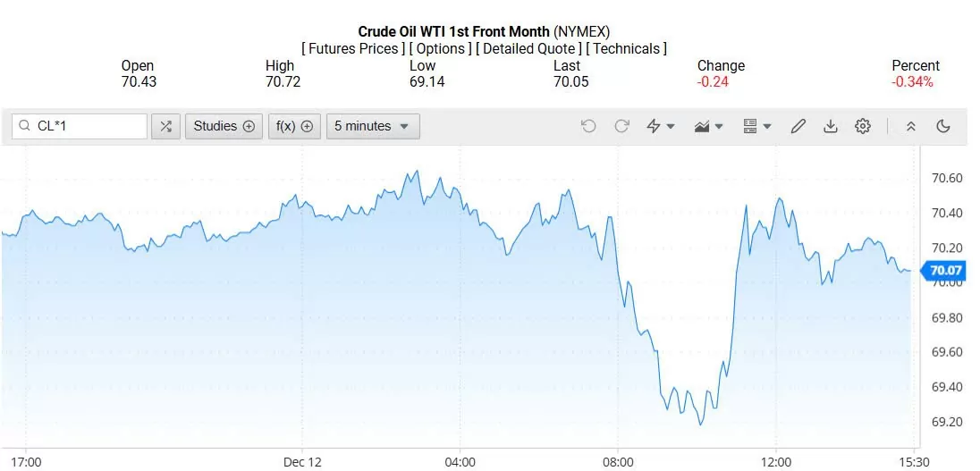Expand the chart layout template dropdown
This screenshot has height=471, width=980.
756,126
